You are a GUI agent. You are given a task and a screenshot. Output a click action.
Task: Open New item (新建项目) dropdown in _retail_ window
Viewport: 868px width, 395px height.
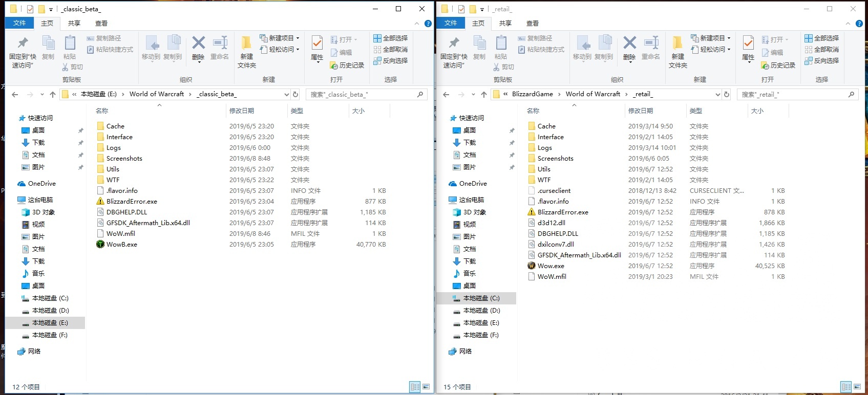[711, 38]
